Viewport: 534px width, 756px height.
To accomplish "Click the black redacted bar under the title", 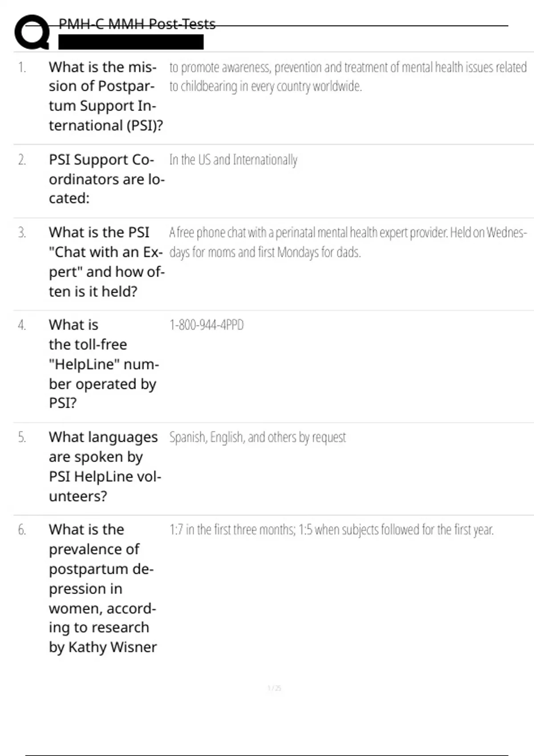I will tap(131, 42).
